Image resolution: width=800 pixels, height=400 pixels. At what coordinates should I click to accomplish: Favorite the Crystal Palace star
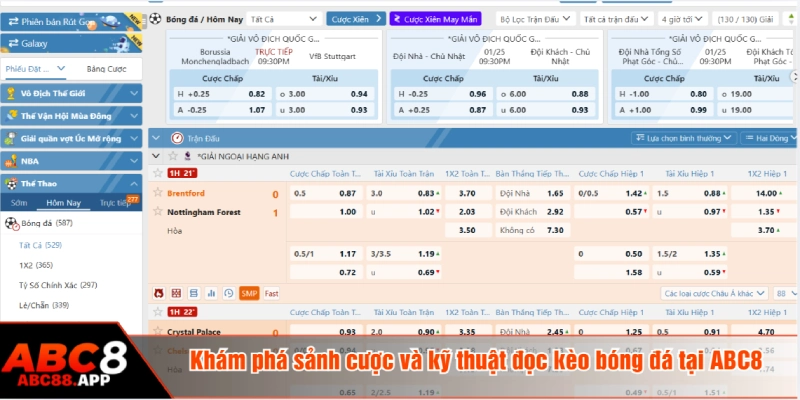click(x=158, y=331)
